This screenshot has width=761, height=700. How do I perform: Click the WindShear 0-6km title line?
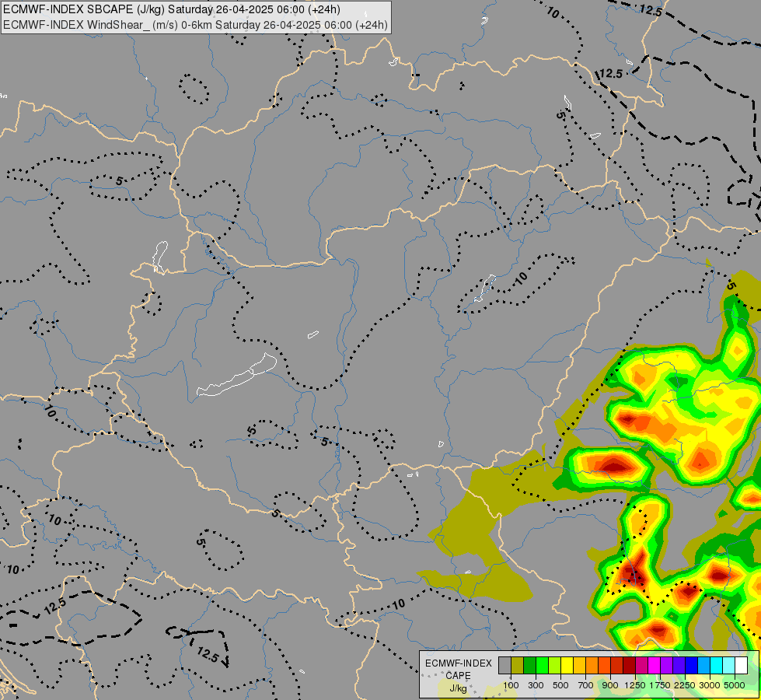(x=195, y=25)
